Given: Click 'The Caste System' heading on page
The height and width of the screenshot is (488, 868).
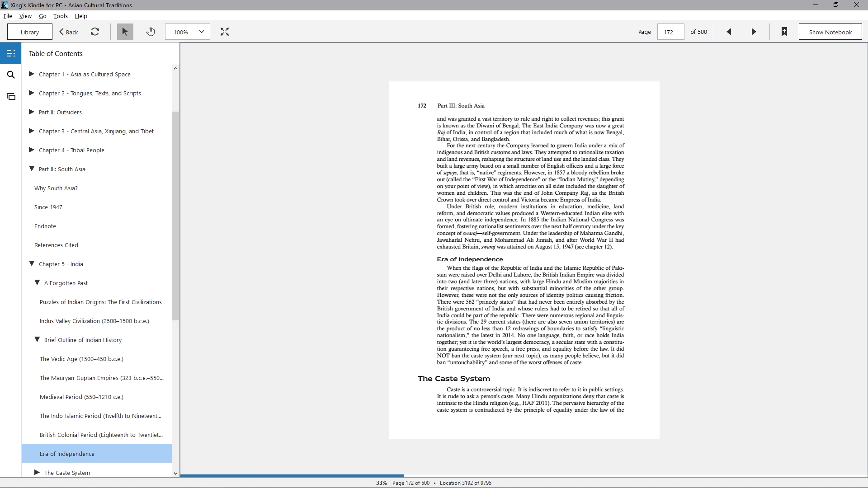Looking at the screenshot, I should (x=453, y=379).
